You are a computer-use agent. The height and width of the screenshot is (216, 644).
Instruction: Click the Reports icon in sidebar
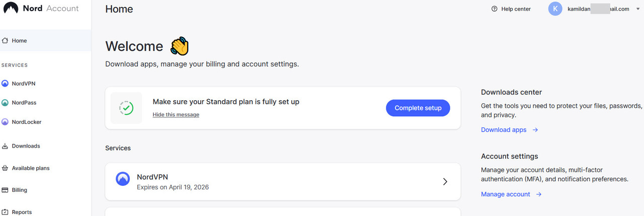point(5,212)
